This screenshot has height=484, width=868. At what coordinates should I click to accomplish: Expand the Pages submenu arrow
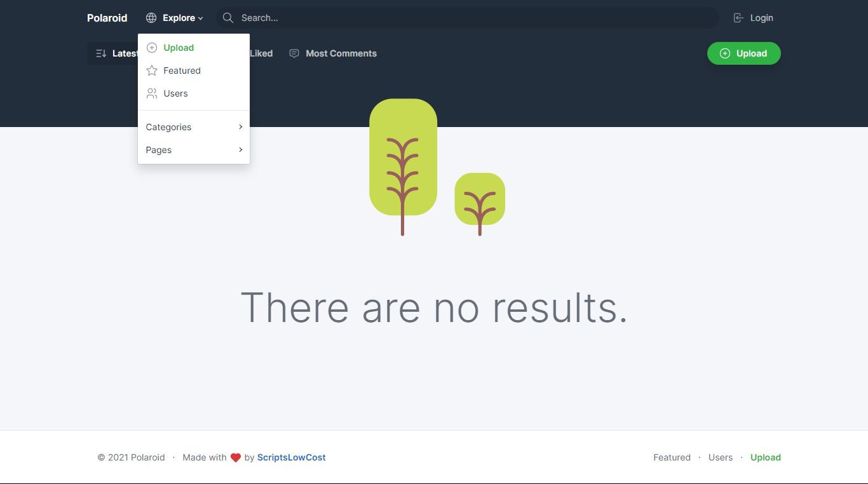241,150
